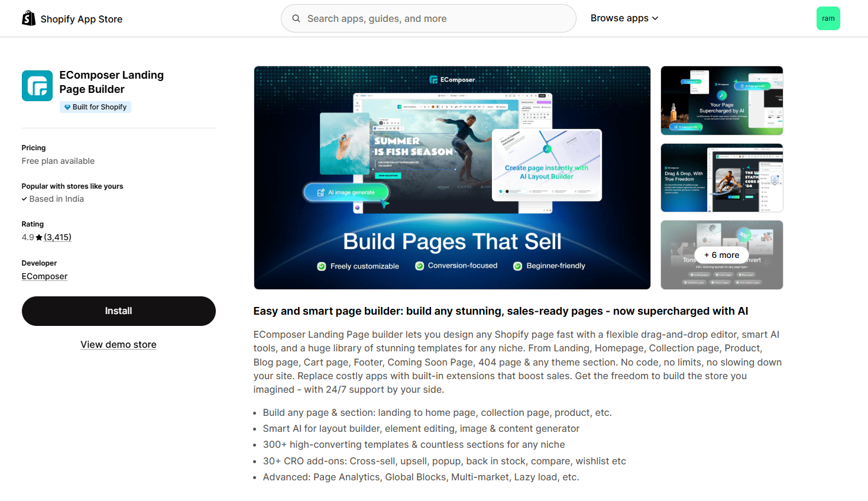Open Your Page Supercharged by AI thumbnail
The width and height of the screenshot is (868, 501).
pyautogui.click(x=722, y=101)
